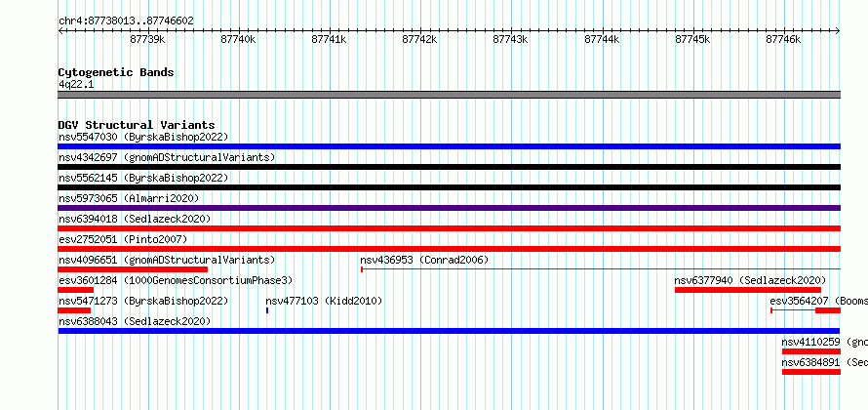868x410 pixels.
Task: Open the nsv436953 (Conrad2006) label
Action: click(x=424, y=260)
